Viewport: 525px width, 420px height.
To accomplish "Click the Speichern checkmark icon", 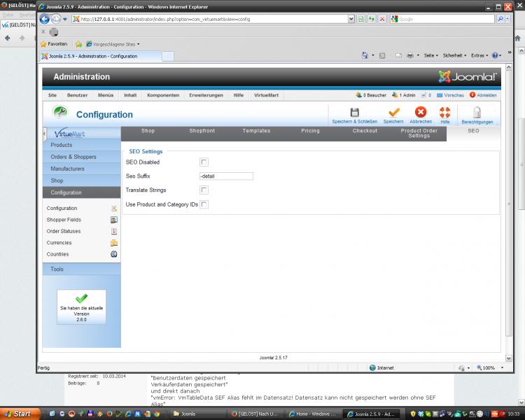I will pyautogui.click(x=393, y=112).
